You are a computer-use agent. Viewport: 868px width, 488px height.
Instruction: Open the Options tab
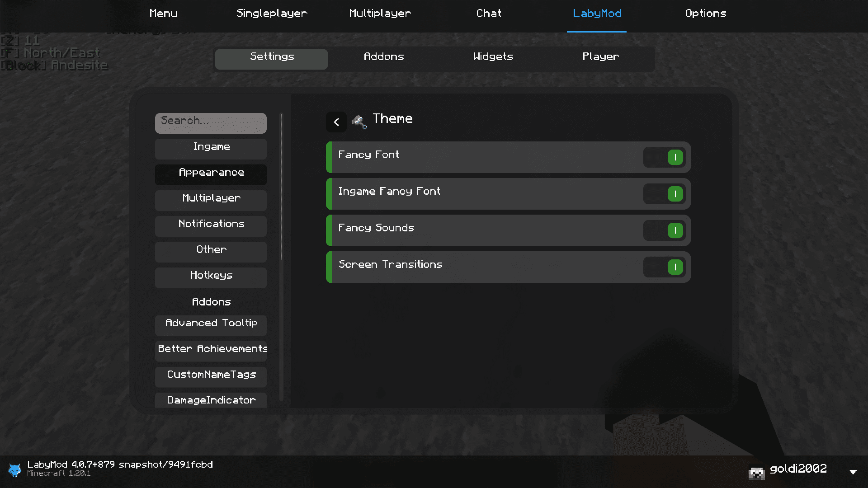(x=706, y=14)
